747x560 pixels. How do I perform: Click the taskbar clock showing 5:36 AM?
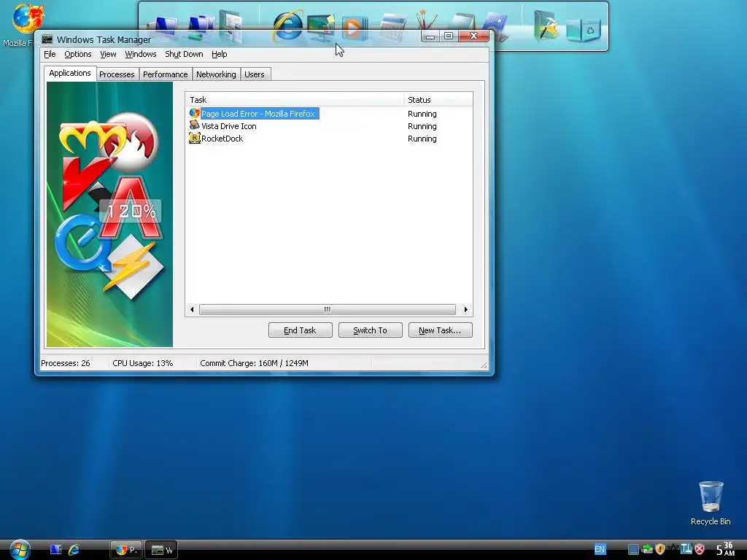[725, 549]
